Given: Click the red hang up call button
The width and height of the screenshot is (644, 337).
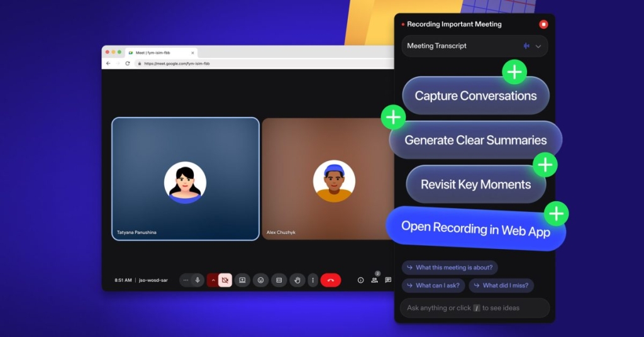Looking at the screenshot, I should pos(330,280).
